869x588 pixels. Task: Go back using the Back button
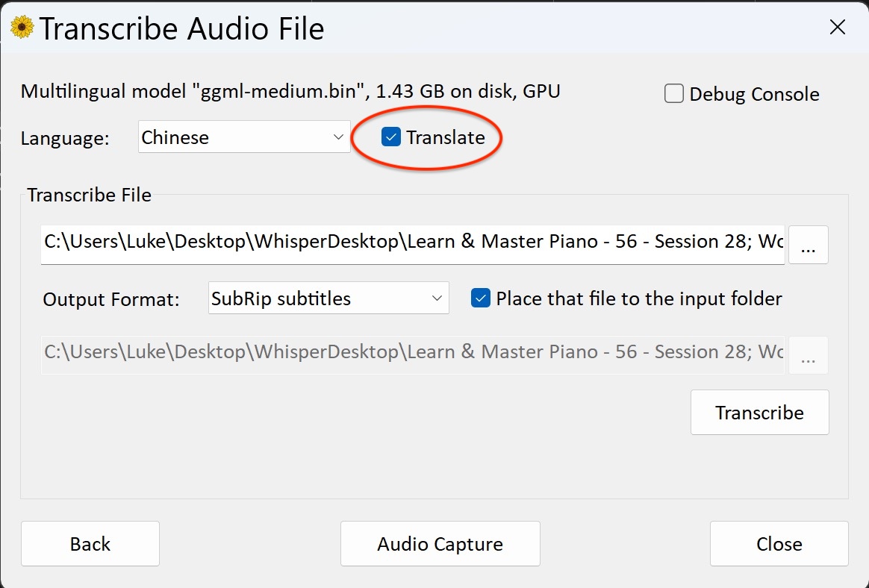pyautogui.click(x=90, y=544)
